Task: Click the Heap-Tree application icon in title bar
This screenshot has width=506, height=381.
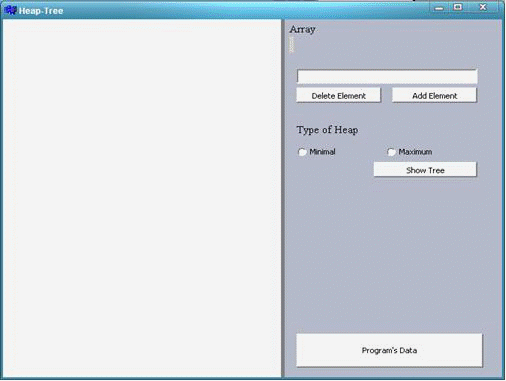Action: [10, 10]
